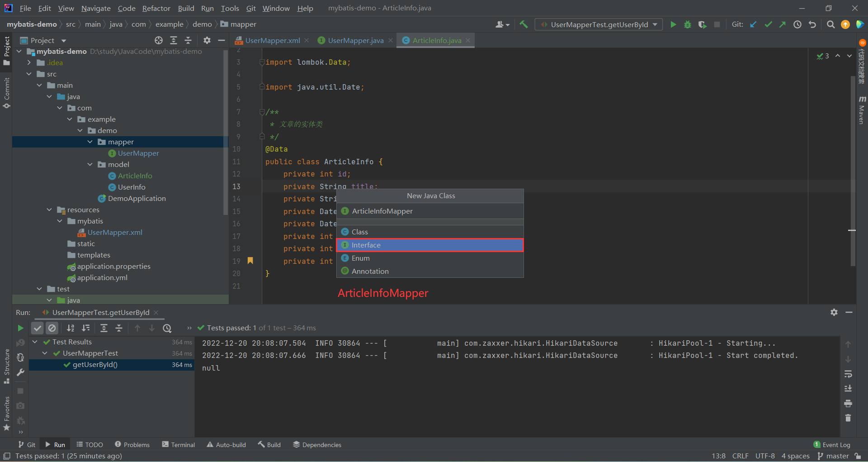
Task: Open Run panel settings gear
Action: [834, 312]
